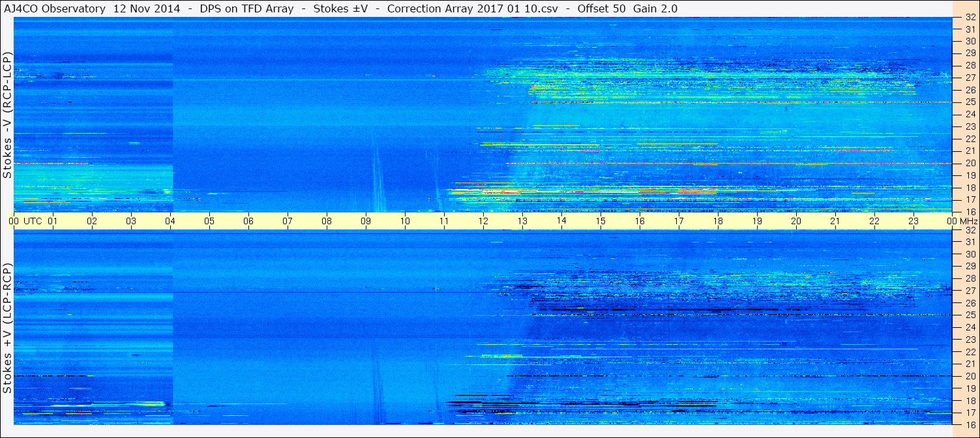Click the 21 MHz tick of Stokes +V panel
This screenshot has width=980, height=438.
970,364
